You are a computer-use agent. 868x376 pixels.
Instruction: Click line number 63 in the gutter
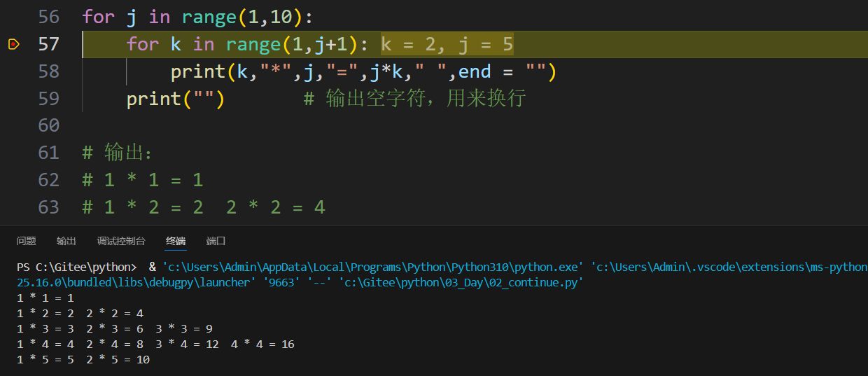coord(49,207)
